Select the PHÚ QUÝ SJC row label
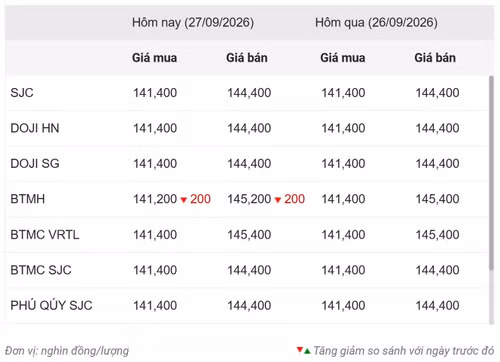The image size is (500, 362). (51, 305)
